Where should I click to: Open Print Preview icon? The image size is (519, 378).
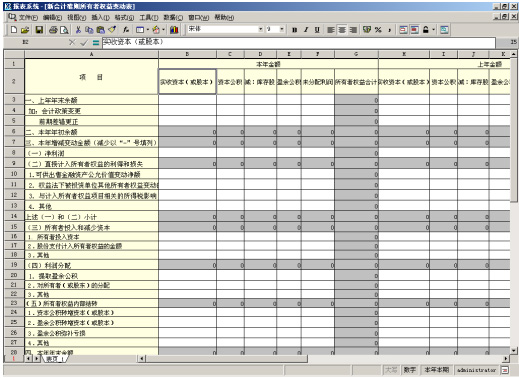coord(64,30)
